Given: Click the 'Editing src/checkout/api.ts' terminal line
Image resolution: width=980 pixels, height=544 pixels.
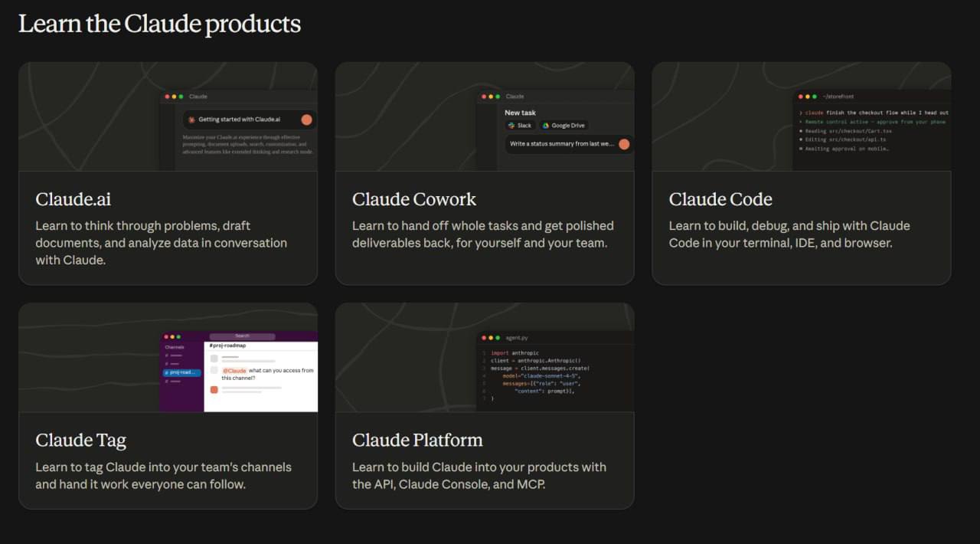Looking at the screenshot, I should 842,140.
